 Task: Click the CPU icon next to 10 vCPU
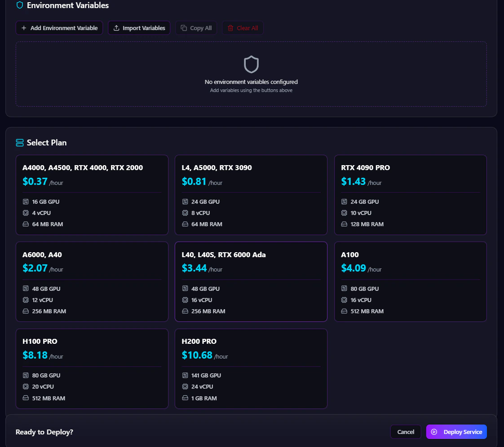pos(344,213)
